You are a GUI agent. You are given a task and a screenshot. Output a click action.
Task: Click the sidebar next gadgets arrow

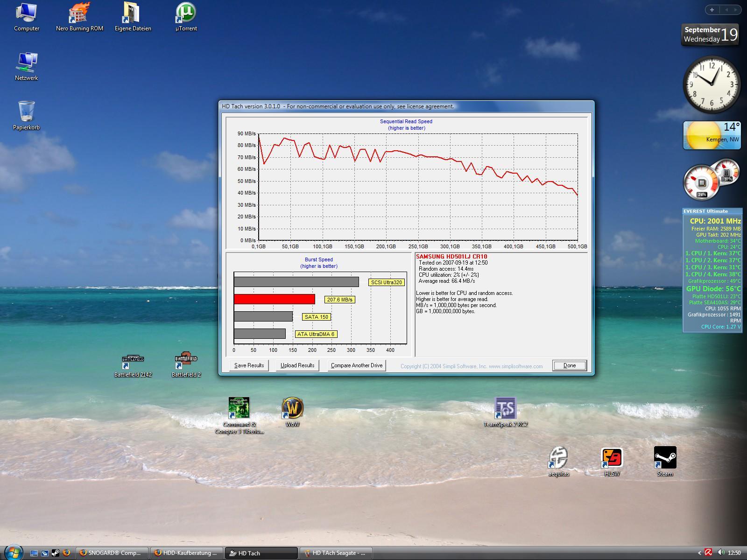point(736,9)
